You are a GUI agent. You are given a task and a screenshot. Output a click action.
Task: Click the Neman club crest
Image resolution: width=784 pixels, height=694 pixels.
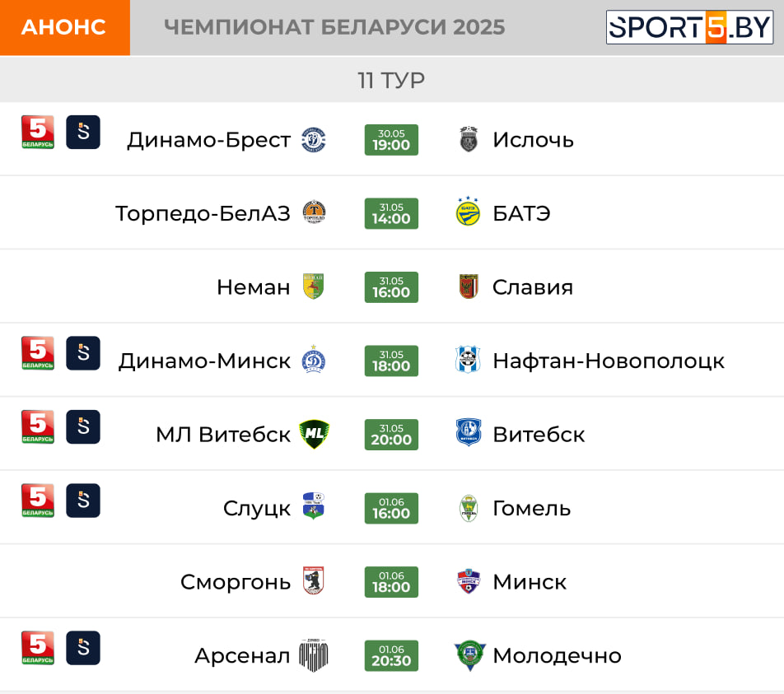point(314,286)
